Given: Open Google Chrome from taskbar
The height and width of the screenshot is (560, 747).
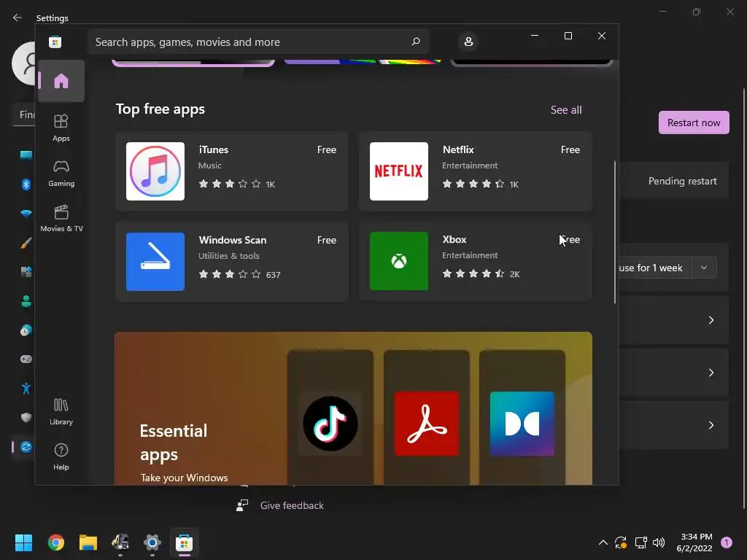Looking at the screenshot, I should click(55, 542).
